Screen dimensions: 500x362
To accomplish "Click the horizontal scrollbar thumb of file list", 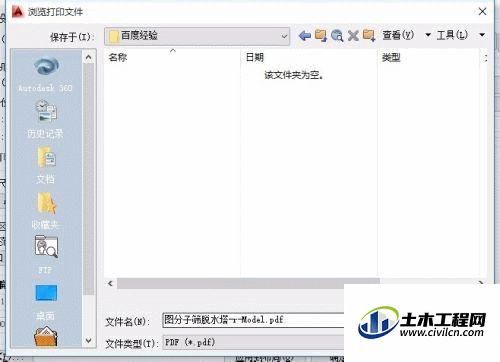I will click(248, 283).
